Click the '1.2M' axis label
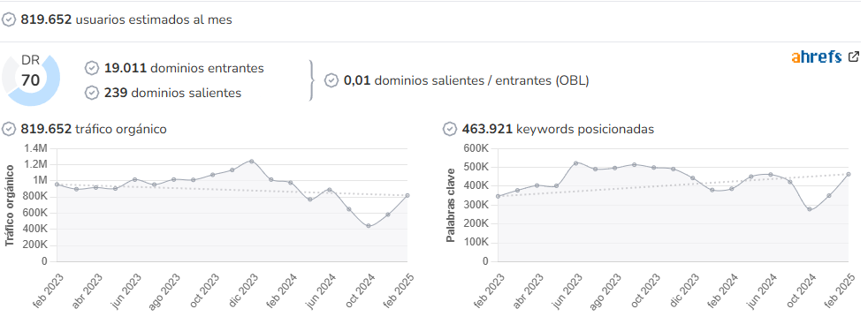This screenshot has width=868, height=324. (x=36, y=164)
